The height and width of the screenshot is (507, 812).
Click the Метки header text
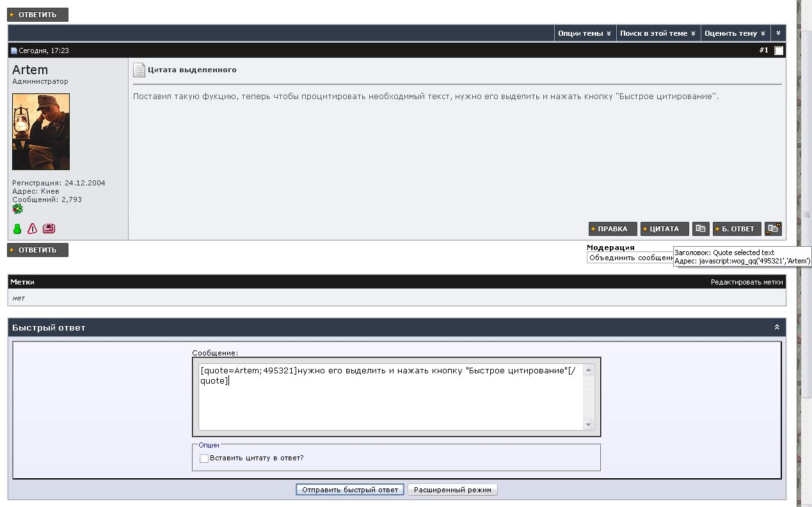tap(22, 282)
